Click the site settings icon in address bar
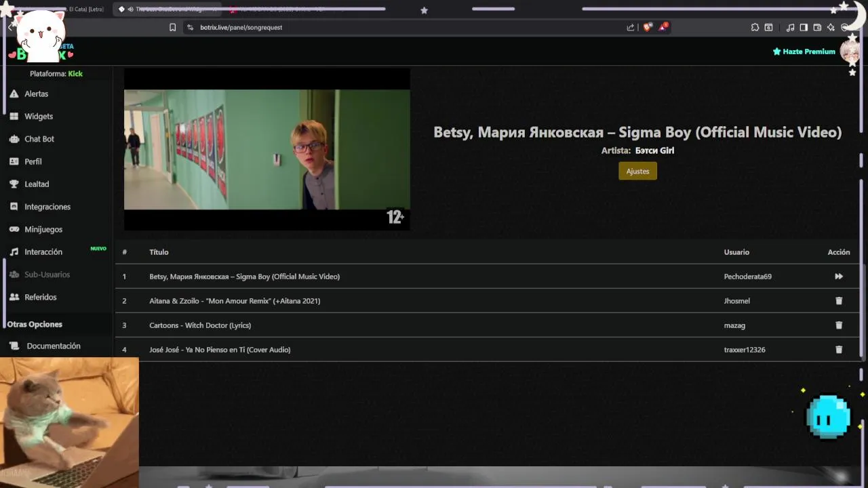Viewport: 868px width, 488px height. (x=190, y=28)
